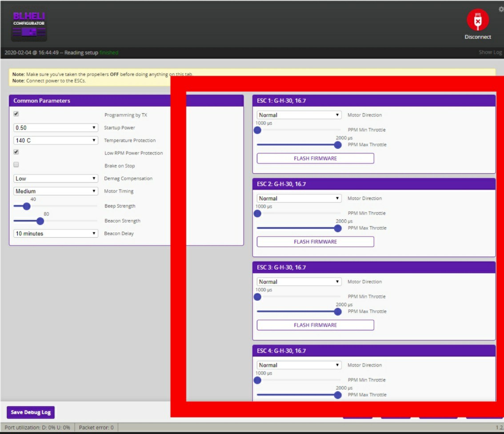Enable Brake on Stop checkbox

(x=16, y=164)
